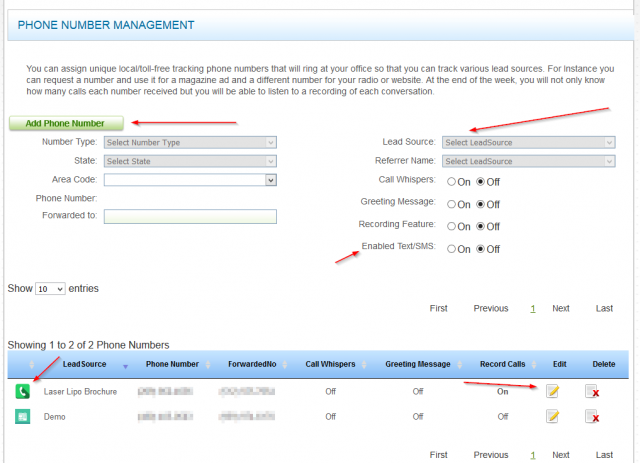Viewport: 640px width, 463px height.
Task: Open the Referrer Name dropdown
Action: pyautogui.click(x=529, y=161)
